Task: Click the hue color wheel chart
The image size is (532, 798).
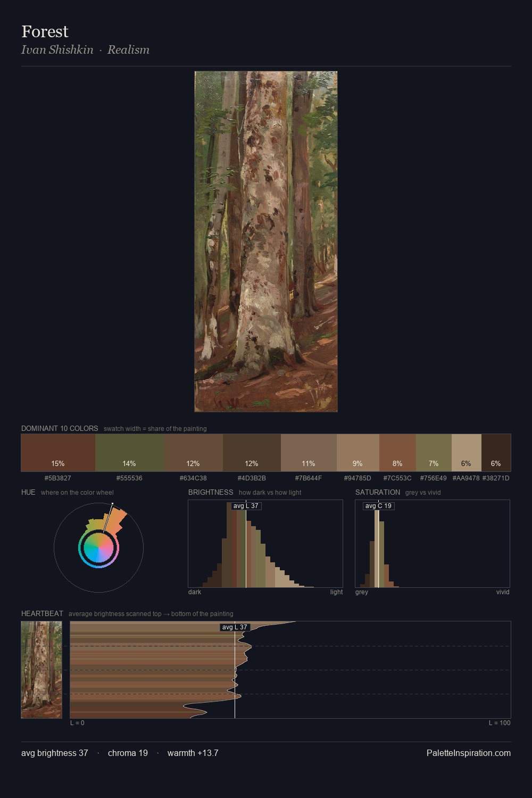Action: [x=98, y=547]
